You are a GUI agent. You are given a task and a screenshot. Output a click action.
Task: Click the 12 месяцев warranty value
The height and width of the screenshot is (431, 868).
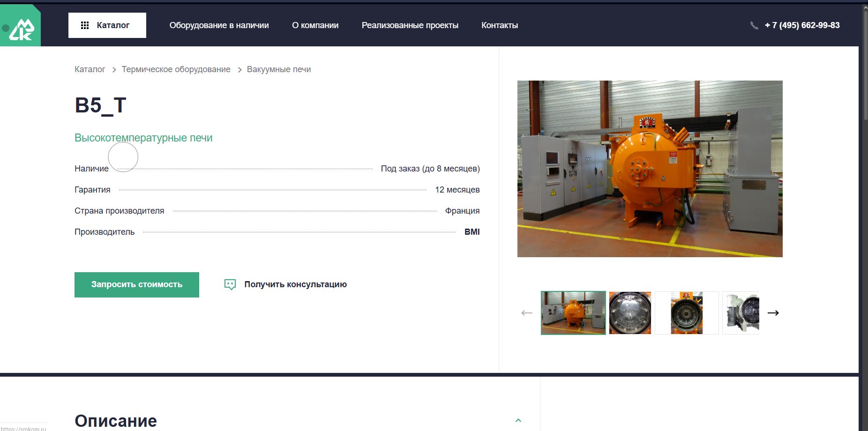pyautogui.click(x=457, y=190)
